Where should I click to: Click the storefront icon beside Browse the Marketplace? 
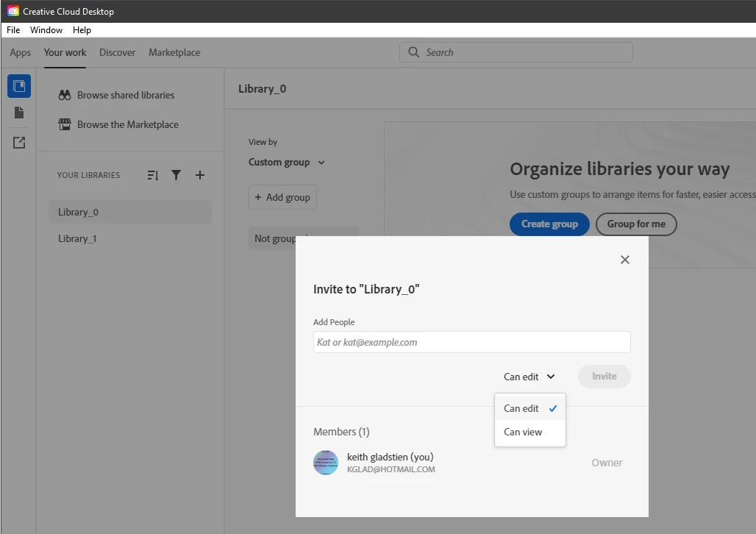[65, 124]
